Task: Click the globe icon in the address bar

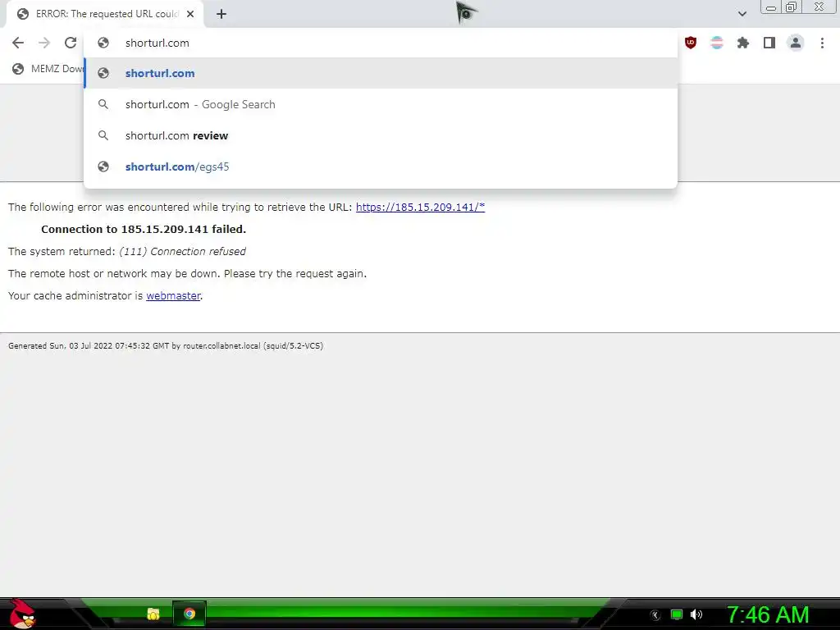Action: pos(103,43)
